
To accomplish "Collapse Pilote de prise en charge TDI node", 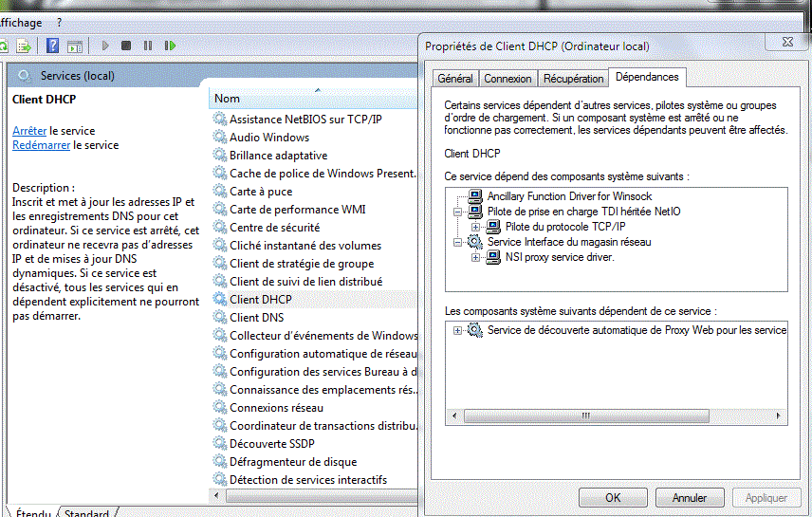I will [x=457, y=212].
